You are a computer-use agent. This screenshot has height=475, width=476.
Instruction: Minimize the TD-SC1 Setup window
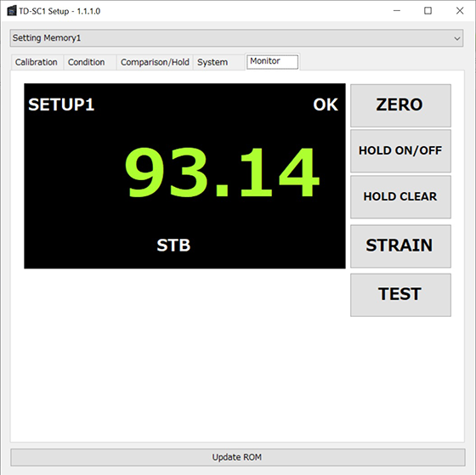click(397, 11)
